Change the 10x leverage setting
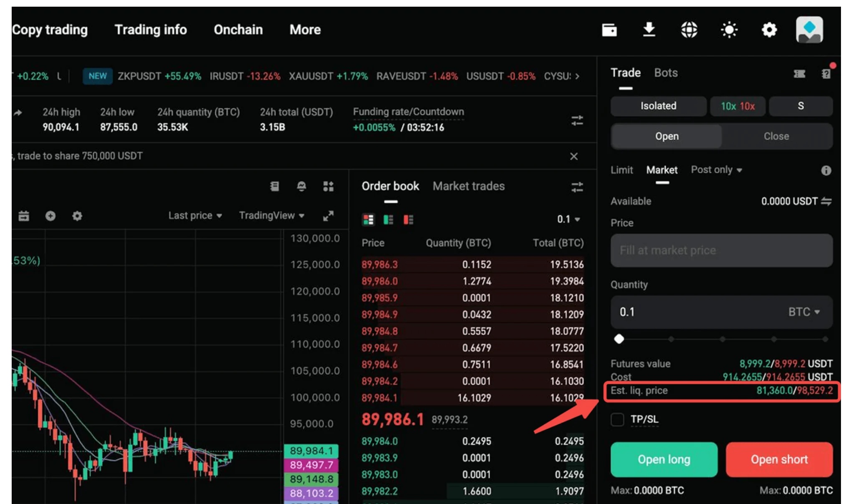This screenshot has height=504, width=851. click(x=738, y=106)
